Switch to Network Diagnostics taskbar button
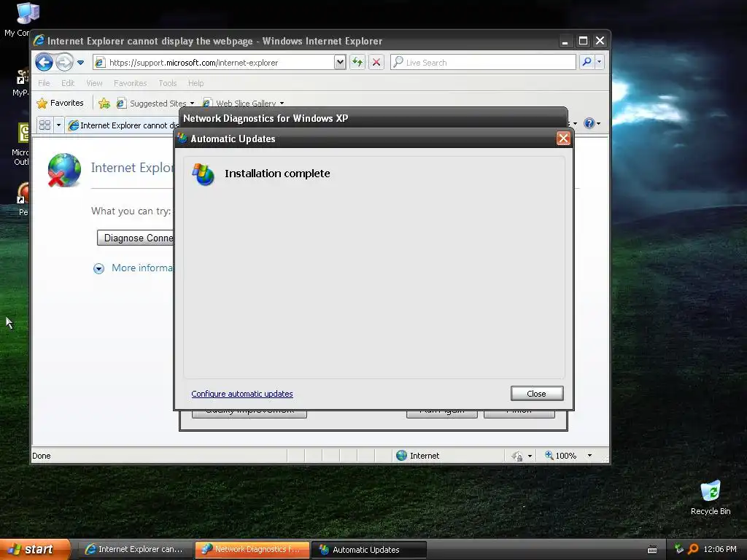The width and height of the screenshot is (747, 560). pos(252,549)
